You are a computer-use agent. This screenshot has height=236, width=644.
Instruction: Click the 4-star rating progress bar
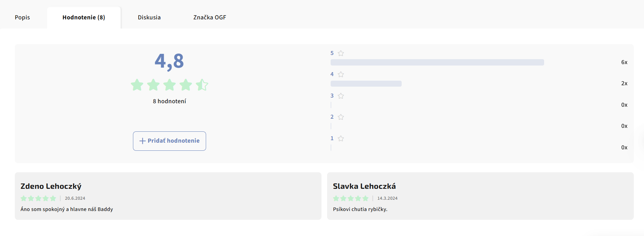[366, 83]
